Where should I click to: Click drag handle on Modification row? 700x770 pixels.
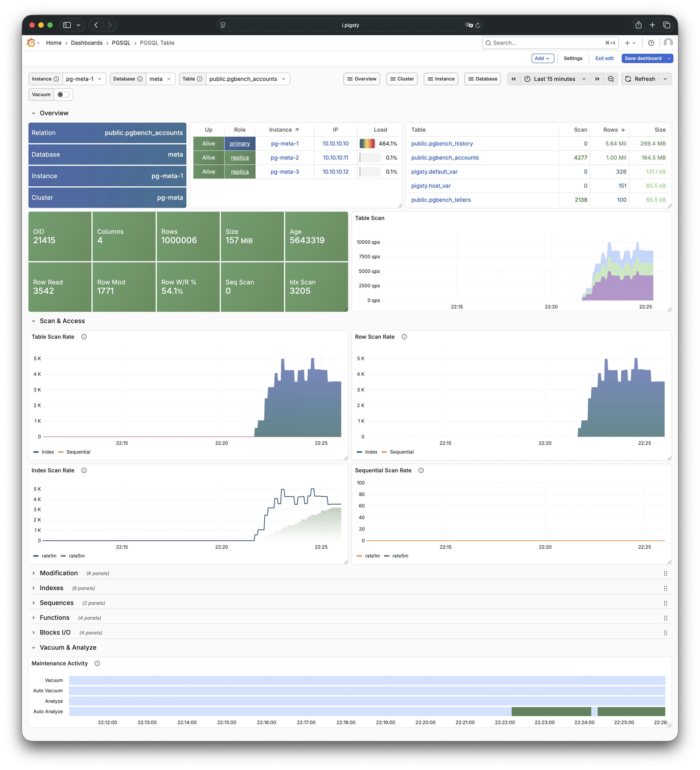click(665, 573)
